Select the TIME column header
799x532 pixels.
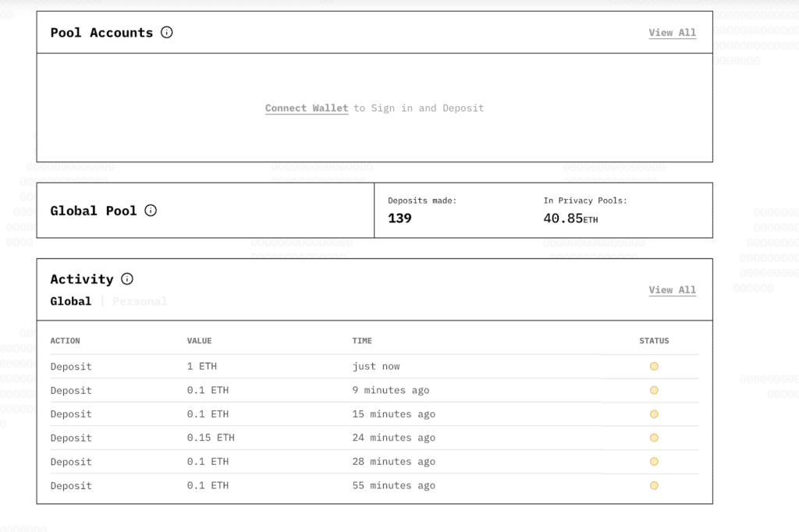pos(362,341)
